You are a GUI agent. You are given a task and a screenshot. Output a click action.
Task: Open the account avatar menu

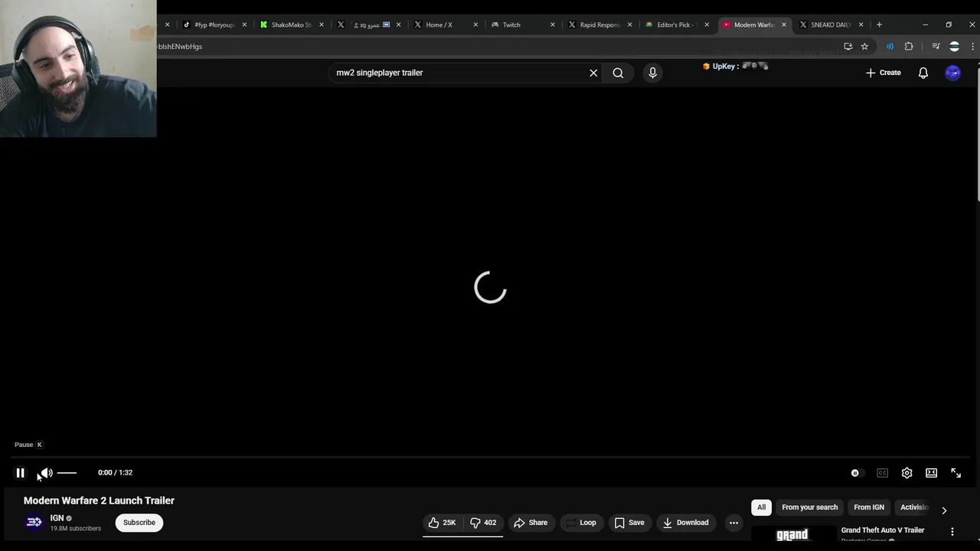tap(953, 73)
